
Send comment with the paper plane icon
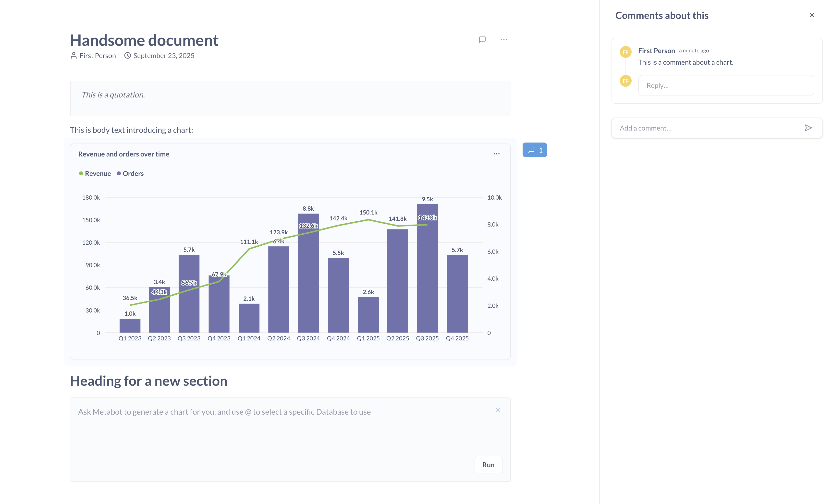[808, 128]
